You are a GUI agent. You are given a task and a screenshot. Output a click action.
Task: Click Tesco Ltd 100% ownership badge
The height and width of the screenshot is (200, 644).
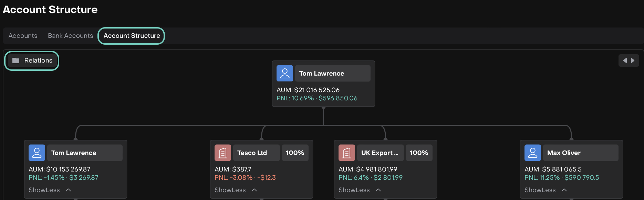point(295,153)
